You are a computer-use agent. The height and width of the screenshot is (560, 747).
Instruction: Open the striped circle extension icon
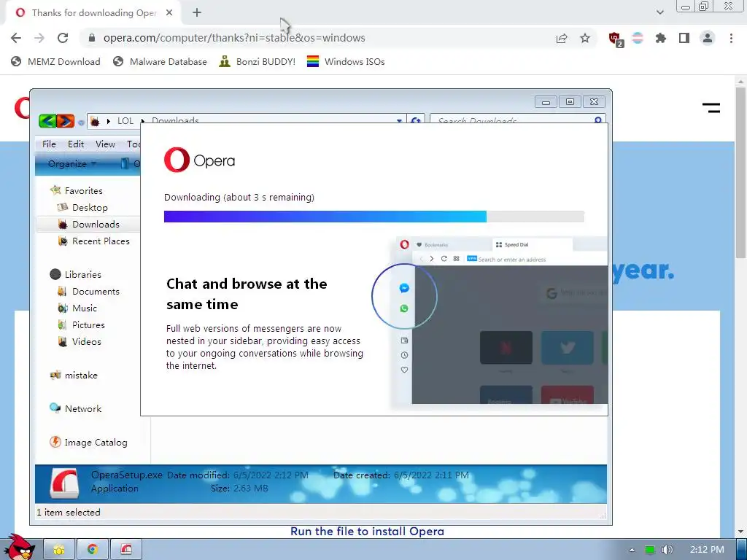(638, 38)
